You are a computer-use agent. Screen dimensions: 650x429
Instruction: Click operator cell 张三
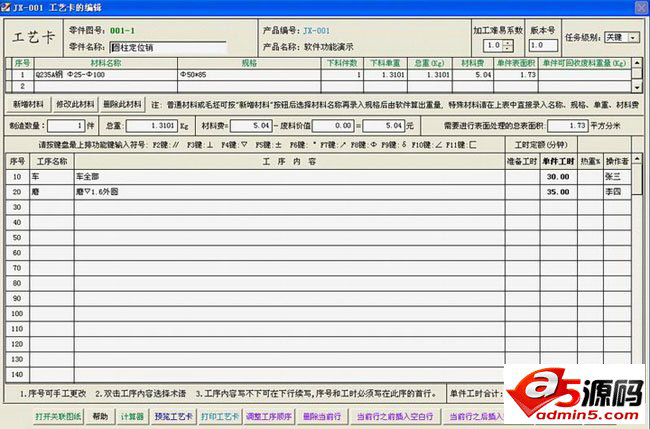617,177
